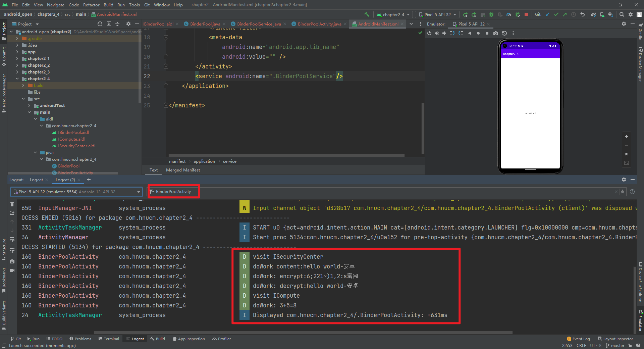Click Logcat horizontal scrollbar
The width and height of the screenshot is (644, 349).
pos(303,333)
